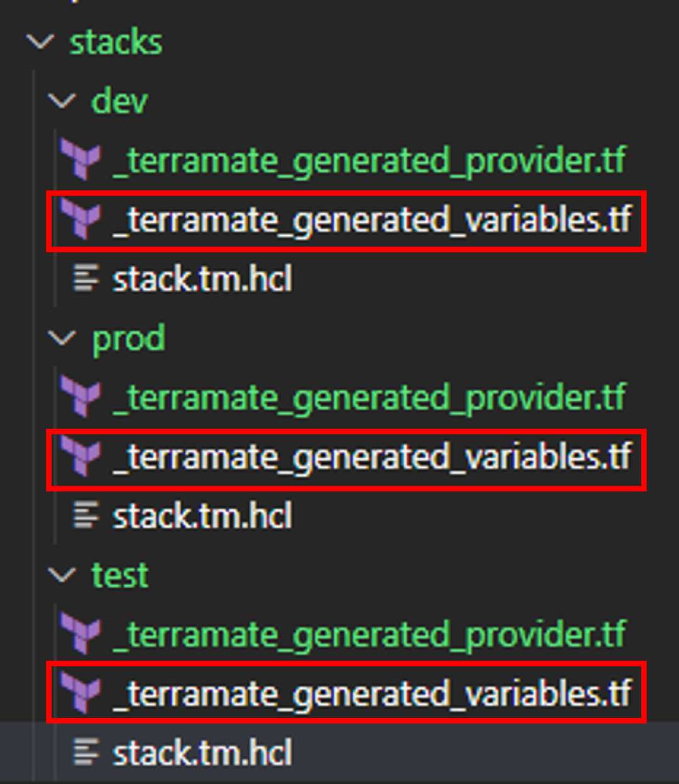This screenshot has width=679, height=784.
Task: Click the HCL file icon beside test's stack.tm.hcl
Action: pos(86,753)
